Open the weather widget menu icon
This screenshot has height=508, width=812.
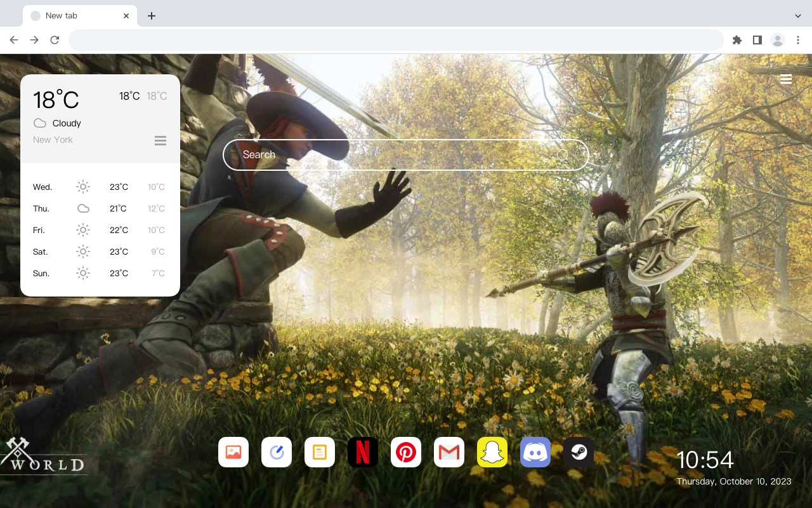(x=160, y=140)
